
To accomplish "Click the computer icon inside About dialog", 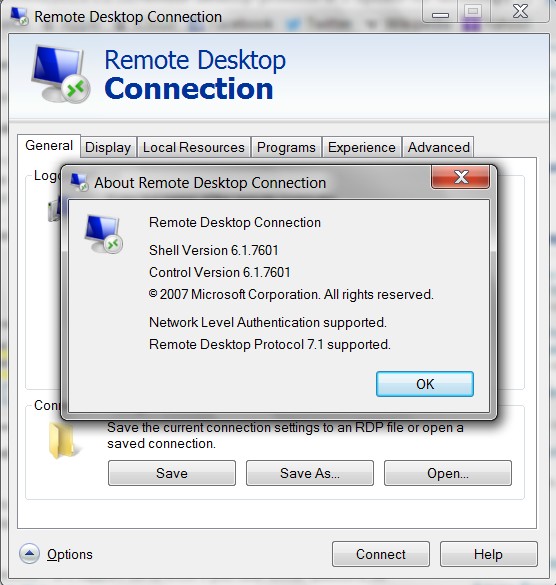I will click(x=103, y=235).
